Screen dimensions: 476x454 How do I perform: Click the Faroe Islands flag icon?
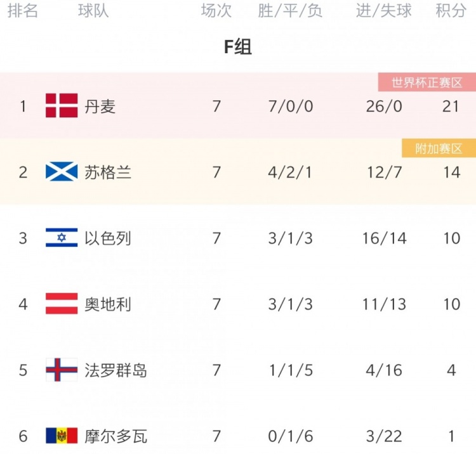pyautogui.click(x=62, y=370)
